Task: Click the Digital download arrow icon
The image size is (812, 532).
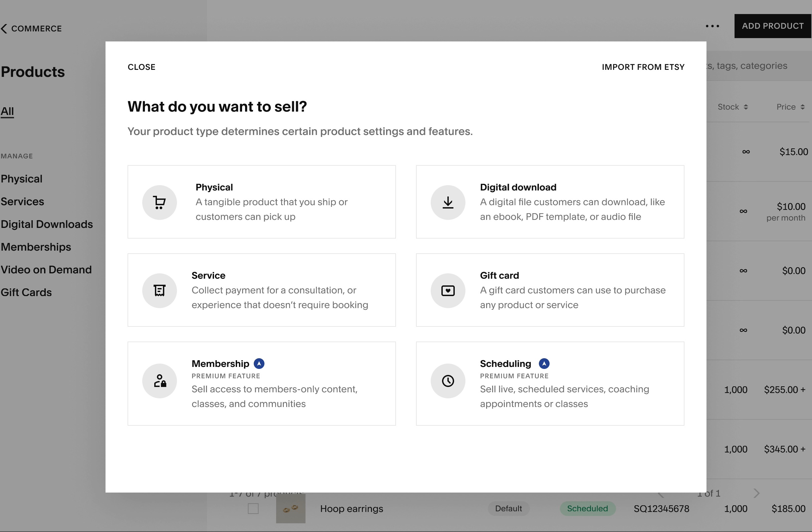Action: (x=448, y=203)
